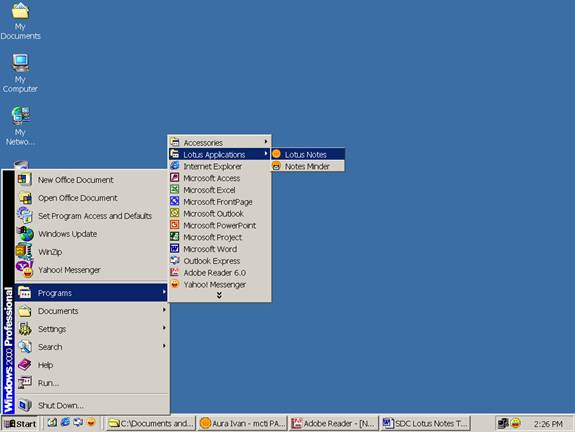Choose Notes Minder from the submenu

(308, 166)
